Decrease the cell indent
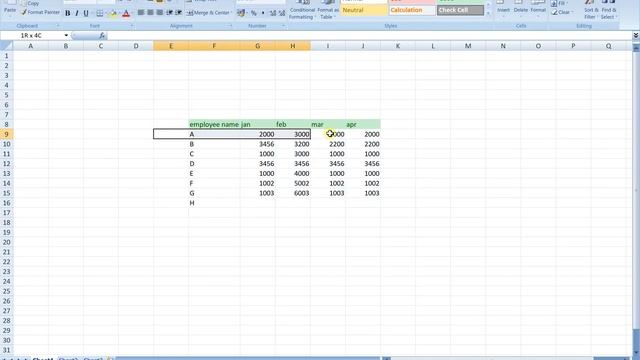The height and width of the screenshot is (360, 640). click(x=169, y=13)
